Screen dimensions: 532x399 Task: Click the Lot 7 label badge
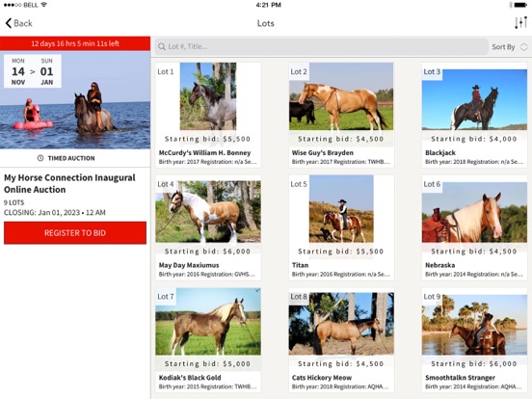point(166,297)
